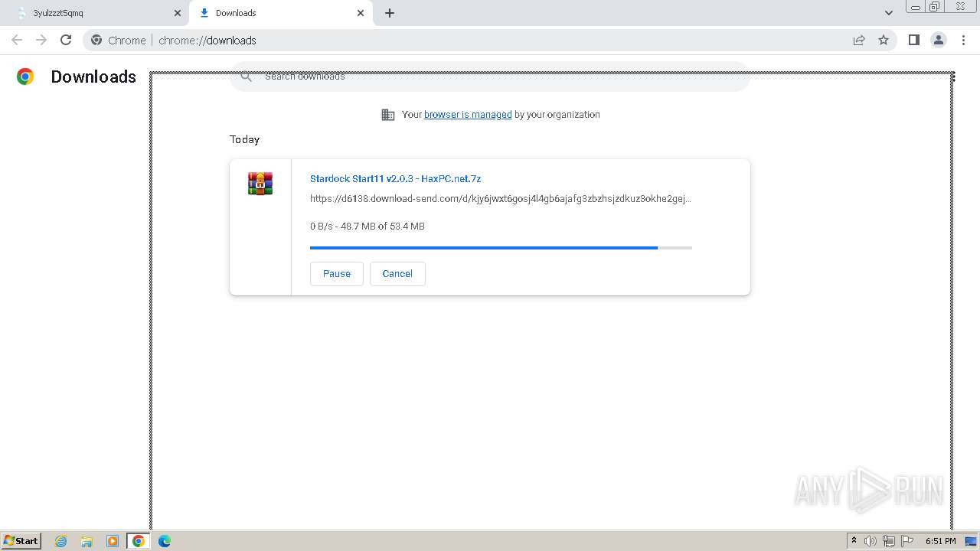980x551 pixels.
Task: Open the side panel icon
Action: (913, 40)
